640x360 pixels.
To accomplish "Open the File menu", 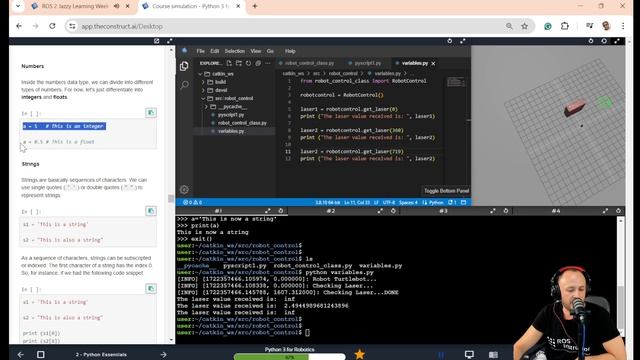I will coord(200,51).
